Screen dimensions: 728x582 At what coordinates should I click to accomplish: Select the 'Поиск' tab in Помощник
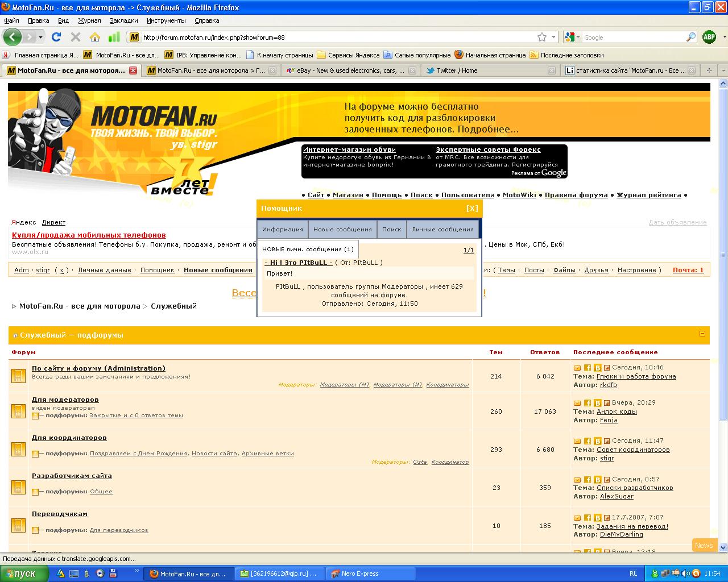pos(391,230)
